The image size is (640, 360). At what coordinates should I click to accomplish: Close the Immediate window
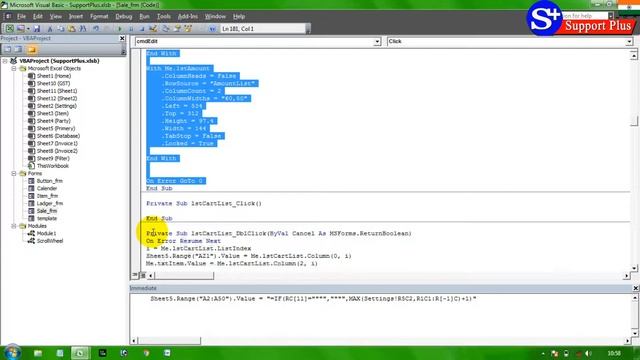coord(636,288)
